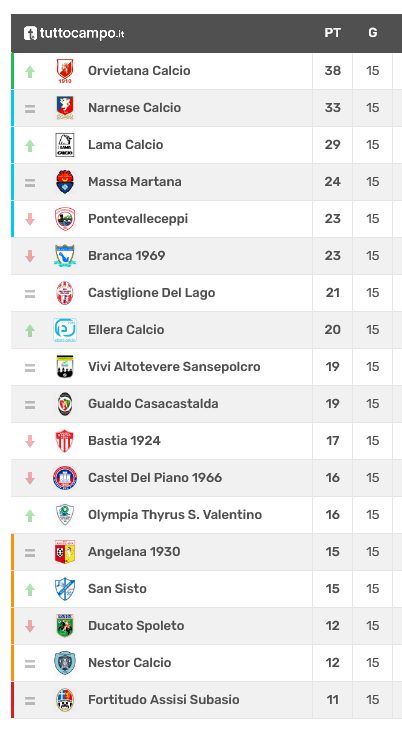This screenshot has width=402, height=732.
Task: Click the red down arrow beside Pontevalleceppi
Action: [x=30, y=219]
